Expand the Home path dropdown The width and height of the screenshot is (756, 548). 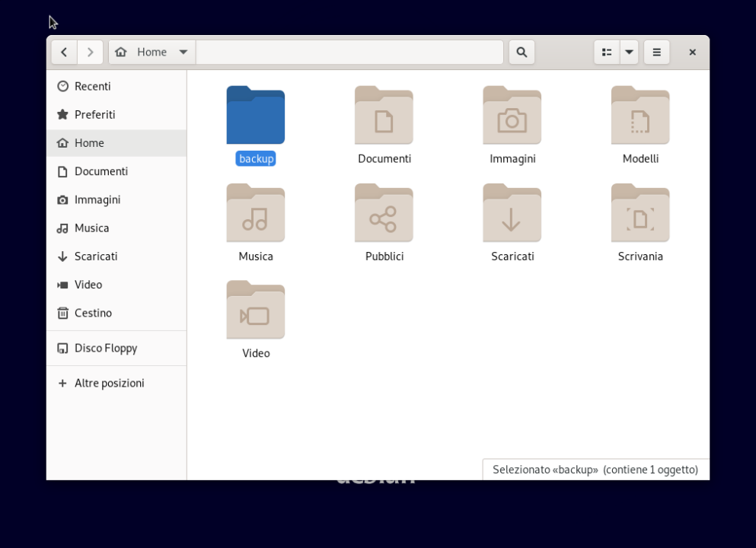point(183,53)
